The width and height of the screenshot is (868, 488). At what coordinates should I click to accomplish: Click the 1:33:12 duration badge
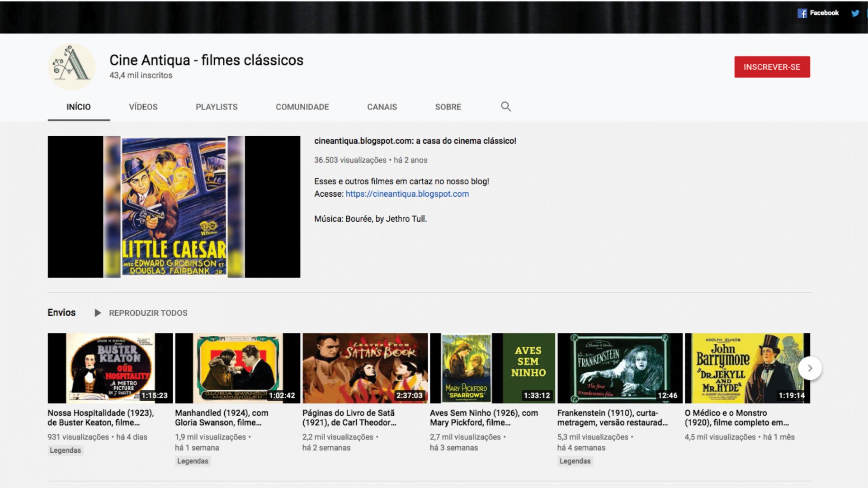coord(537,395)
